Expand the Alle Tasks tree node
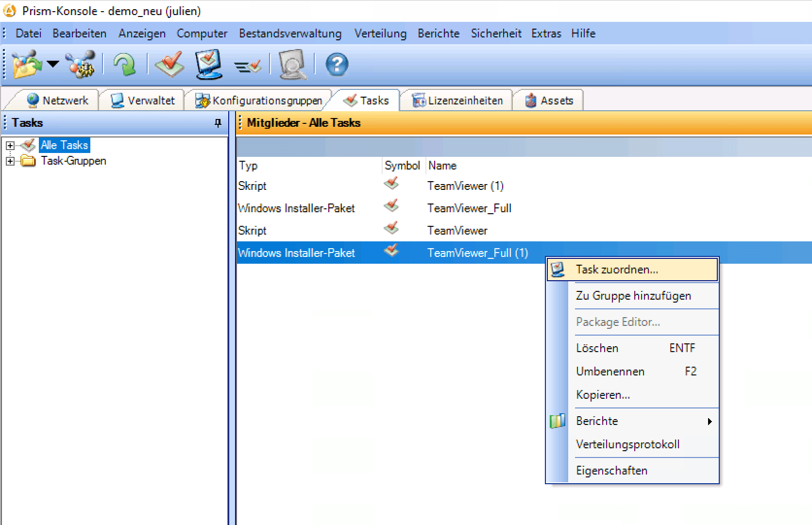 (10, 146)
